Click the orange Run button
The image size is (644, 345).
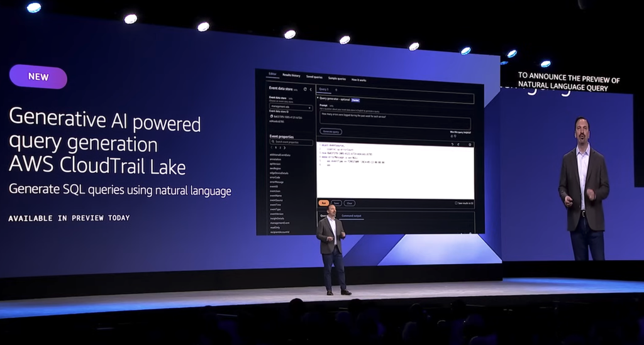pos(324,203)
